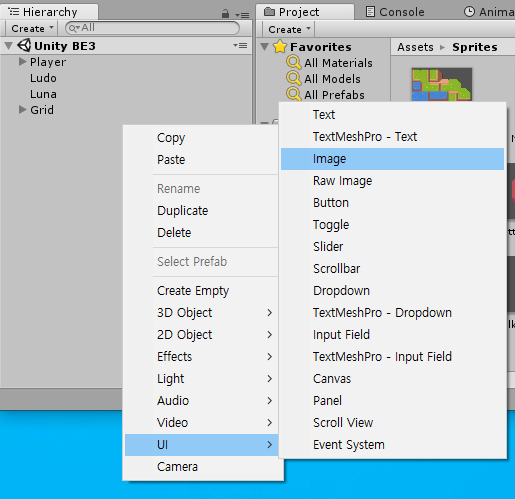Open the Audio submenu arrow
The height and width of the screenshot is (499, 515).
point(269,401)
